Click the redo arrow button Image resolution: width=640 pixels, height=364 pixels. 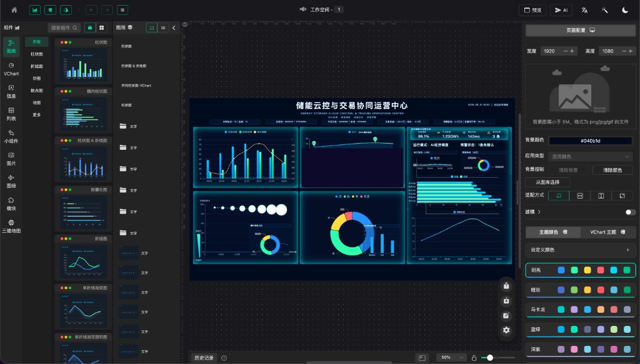107,10
